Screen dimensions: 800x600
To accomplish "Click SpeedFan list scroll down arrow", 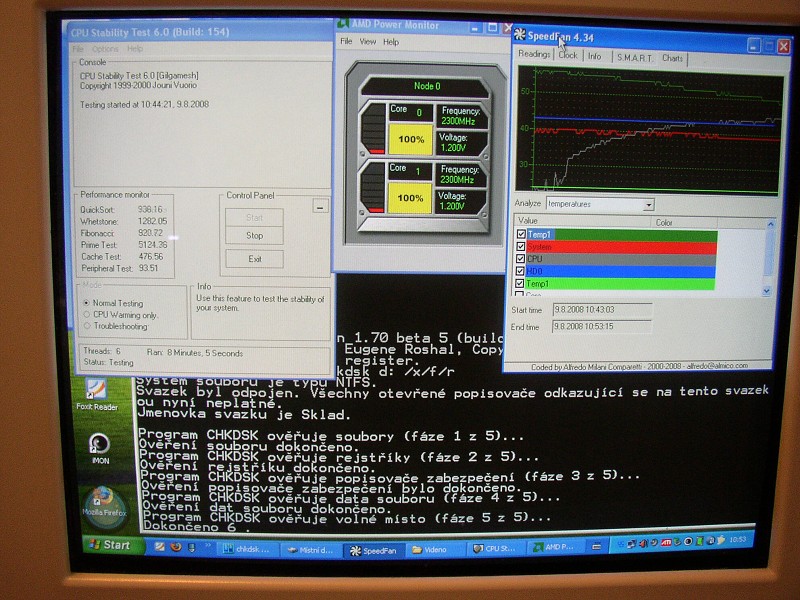I will pos(766,291).
